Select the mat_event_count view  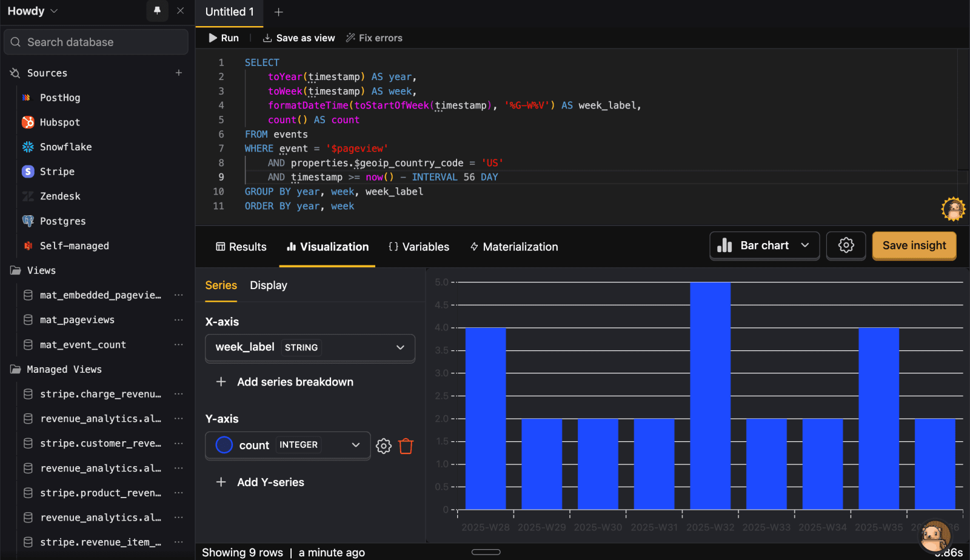coord(82,345)
